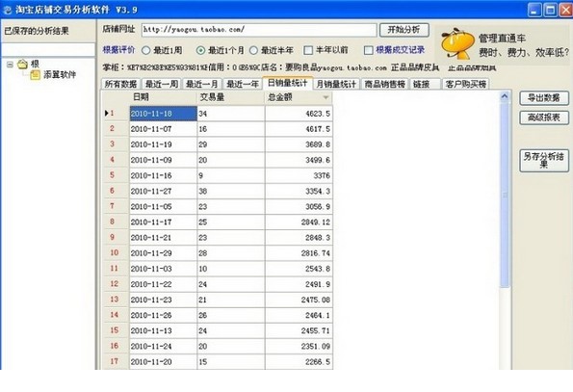Click the 高级报表 button

click(544, 118)
